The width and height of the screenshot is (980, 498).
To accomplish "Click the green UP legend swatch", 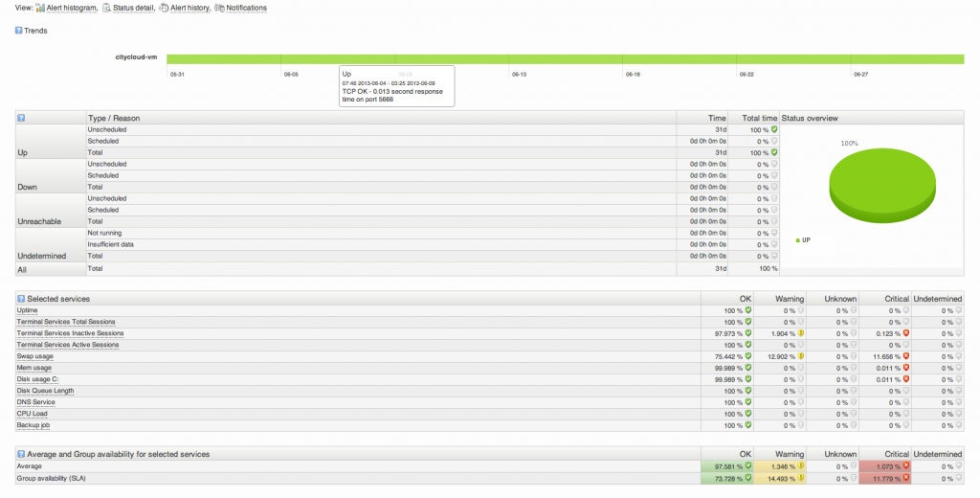I will click(x=797, y=239).
